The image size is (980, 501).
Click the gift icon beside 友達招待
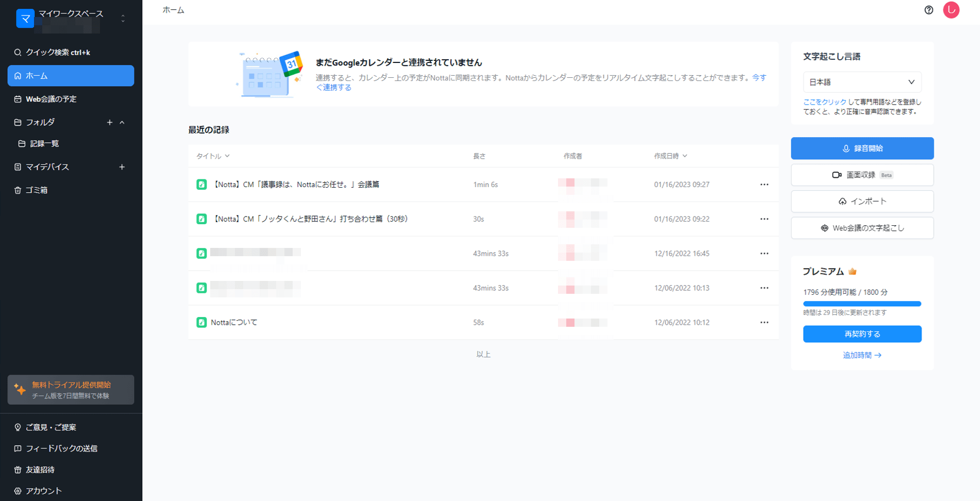pyautogui.click(x=18, y=470)
